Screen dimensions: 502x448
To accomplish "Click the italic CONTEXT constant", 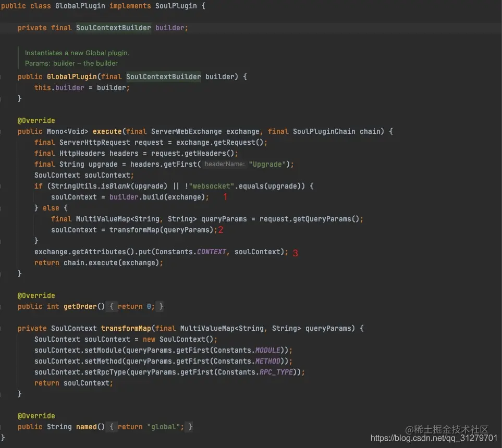I will pos(212,252).
